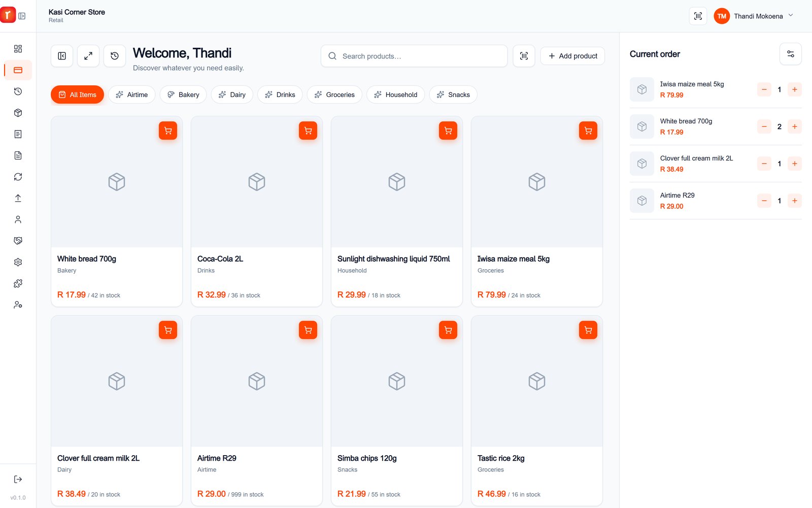Open Sunlight dishwashing liquid 750ml product card
The image size is (812, 508).
(x=397, y=211)
